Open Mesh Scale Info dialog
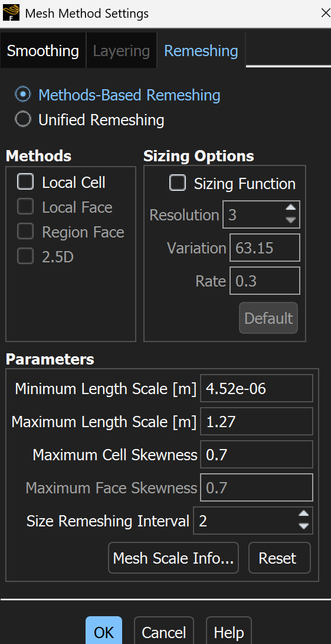Image resolution: width=331 pixels, height=644 pixels. [173, 558]
